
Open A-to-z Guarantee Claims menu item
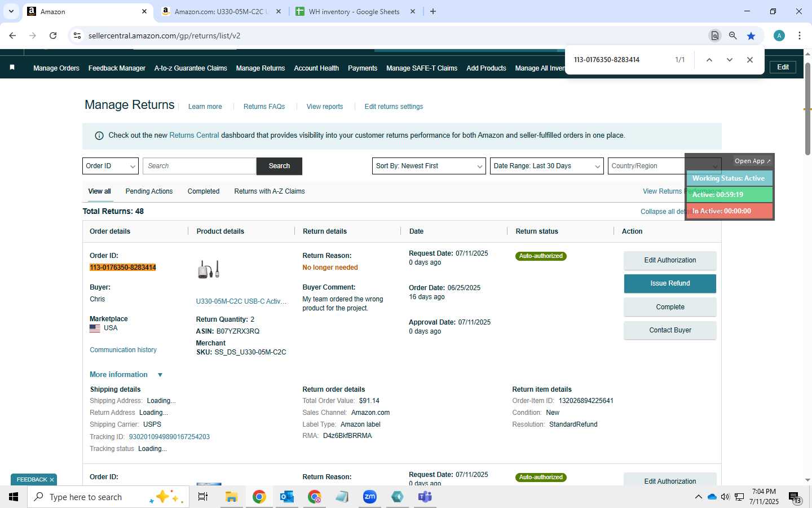(191, 68)
